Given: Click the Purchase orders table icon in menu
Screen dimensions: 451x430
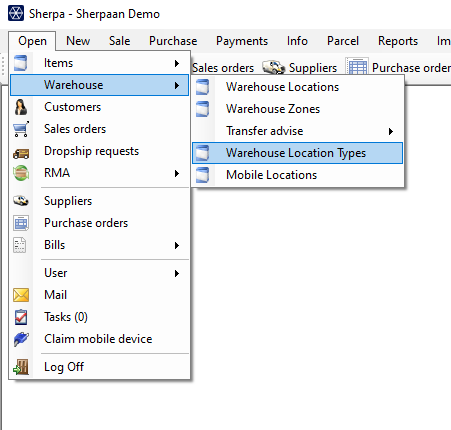Looking at the screenshot, I should coord(21,223).
